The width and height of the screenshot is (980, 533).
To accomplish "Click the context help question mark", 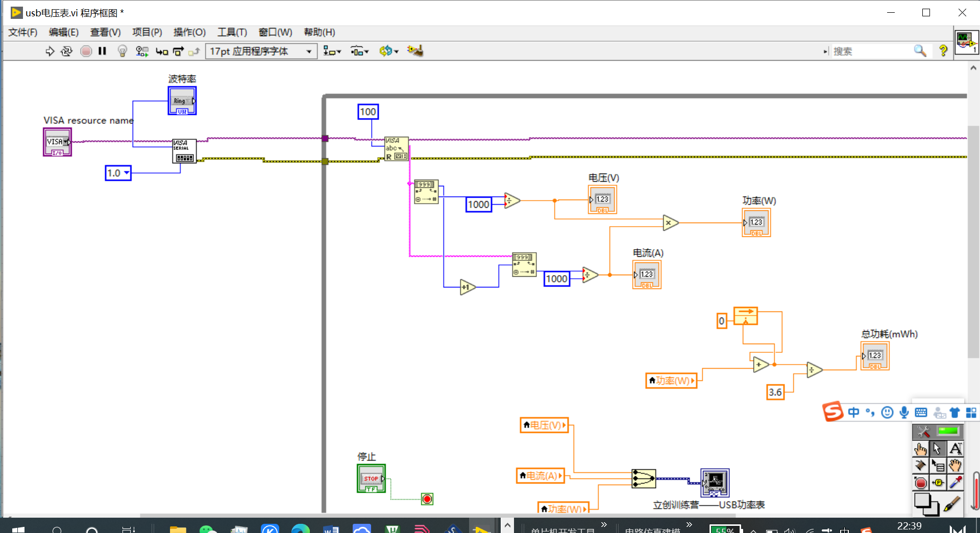I will pos(943,51).
